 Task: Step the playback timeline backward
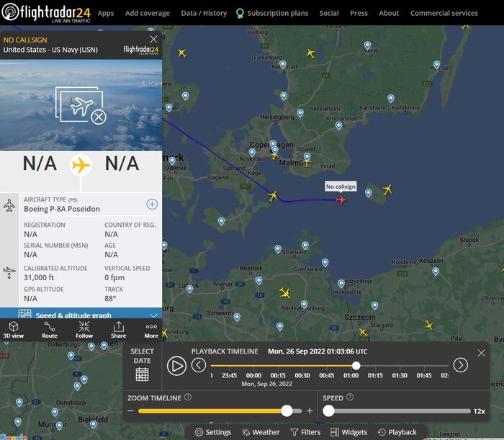pyautogui.click(x=199, y=365)
